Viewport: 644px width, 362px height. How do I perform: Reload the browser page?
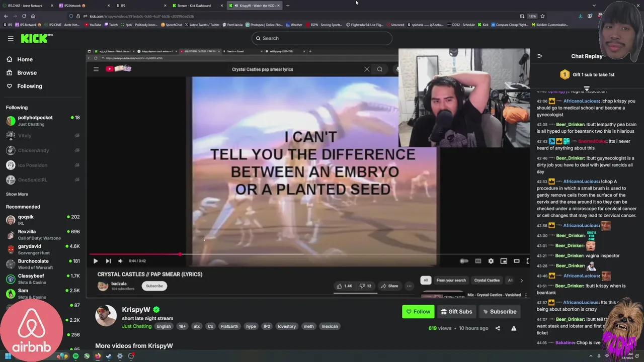click(x=24, y=16)
